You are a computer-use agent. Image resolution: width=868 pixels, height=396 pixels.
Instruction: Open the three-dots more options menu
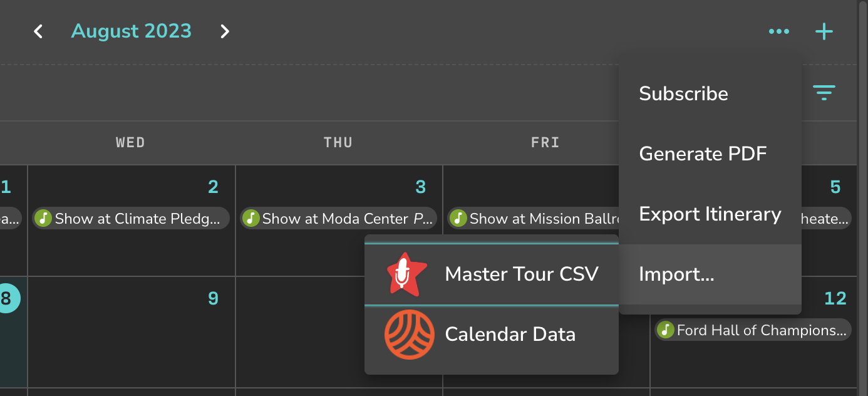(x=778, y=31)
